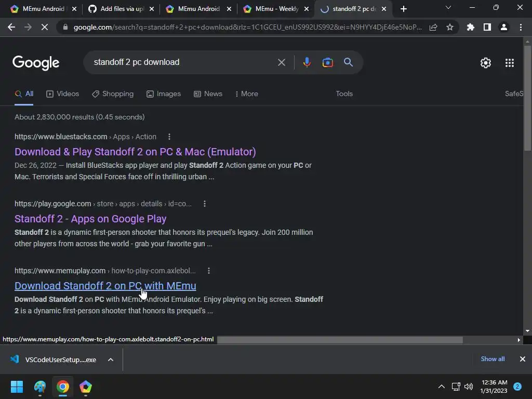Close the Add files via upload tab

click(152, 9)
